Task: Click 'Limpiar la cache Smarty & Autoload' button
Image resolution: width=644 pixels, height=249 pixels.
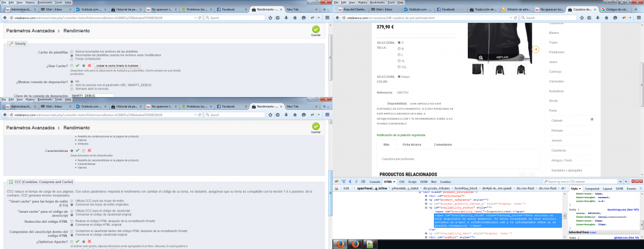Action: [118, 65]
